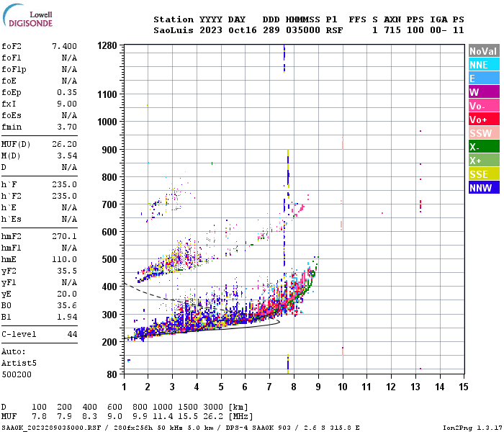Click the 500 km y-axis label

(x=109, y=259)
